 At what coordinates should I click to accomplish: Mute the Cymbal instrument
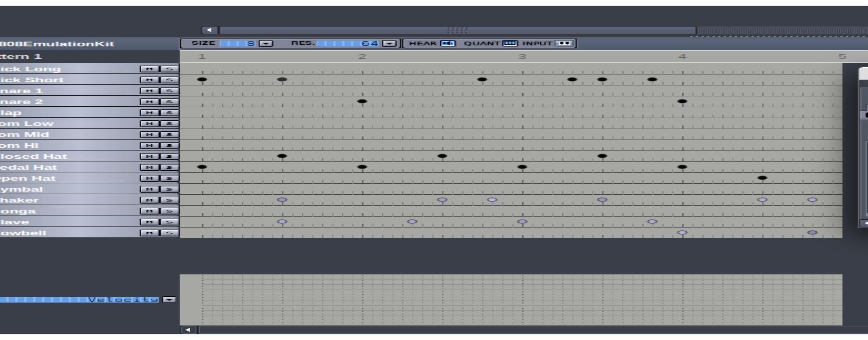[x=150, y=189]
